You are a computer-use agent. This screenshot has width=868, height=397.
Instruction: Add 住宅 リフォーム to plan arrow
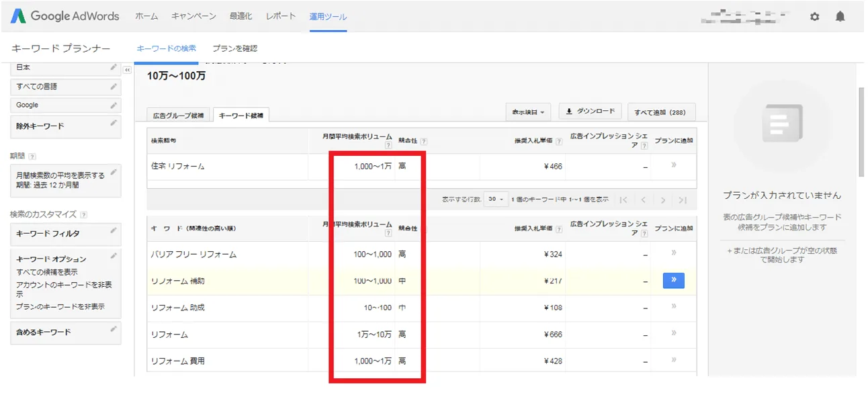tap(673, 165)
